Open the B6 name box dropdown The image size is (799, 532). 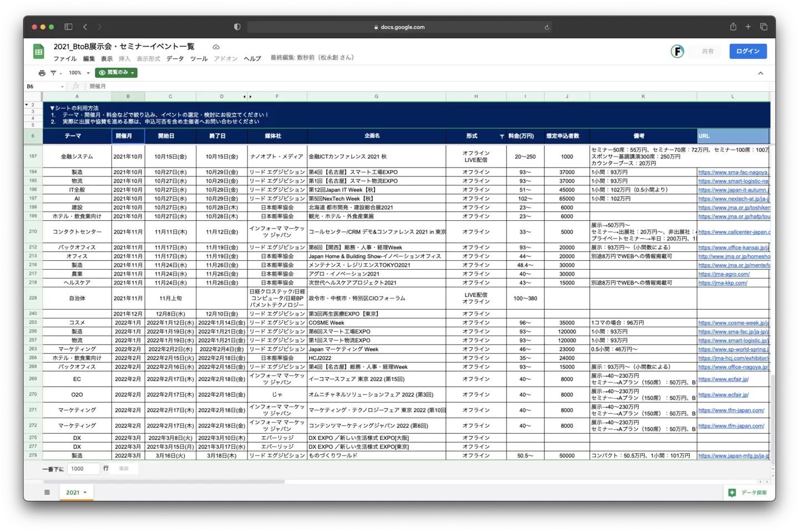[62, 87]
